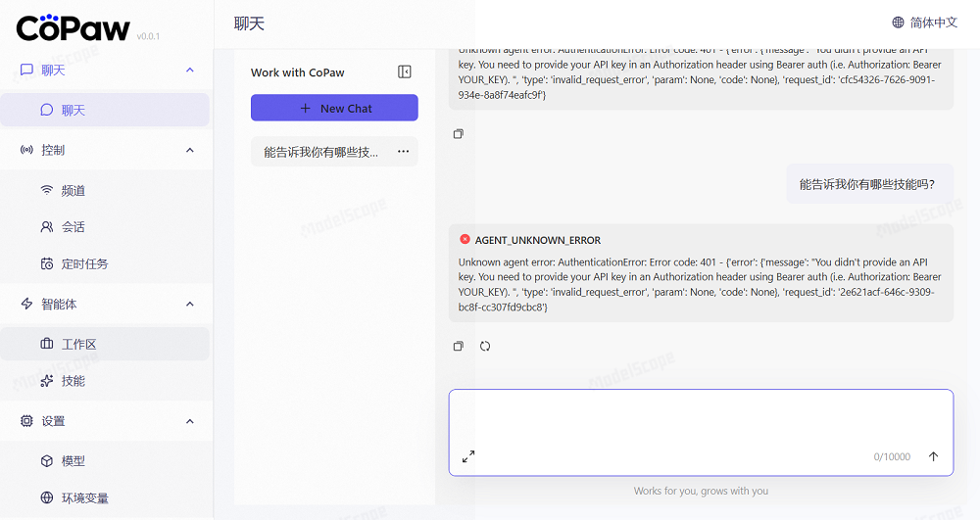
Task: Open the 频道 menu item
Action: click(73, 191)
